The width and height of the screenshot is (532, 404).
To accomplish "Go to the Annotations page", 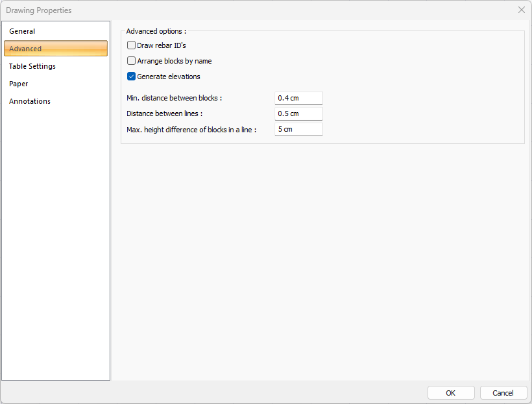I will coord(30,101).
